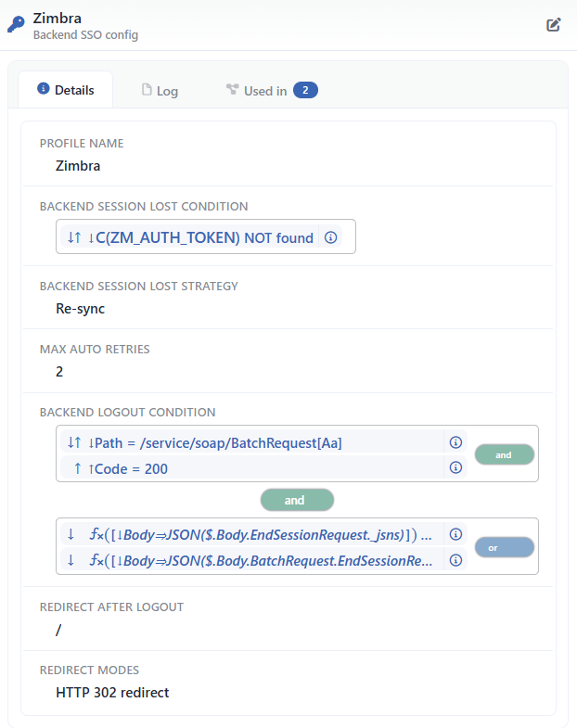Click the down arrow on BatchRequest.EndSessionRe row
The width and height of the screenshot is (577, 728).
71,560
